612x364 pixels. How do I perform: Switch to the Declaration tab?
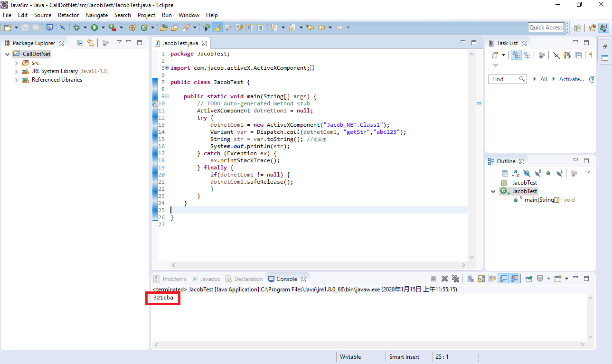(x=244, y=279)
